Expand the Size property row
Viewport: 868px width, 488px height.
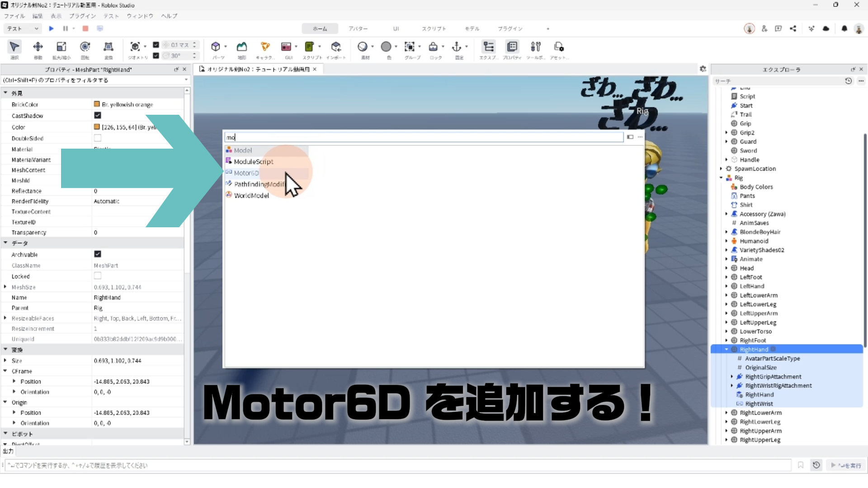[x=5, y=361]
